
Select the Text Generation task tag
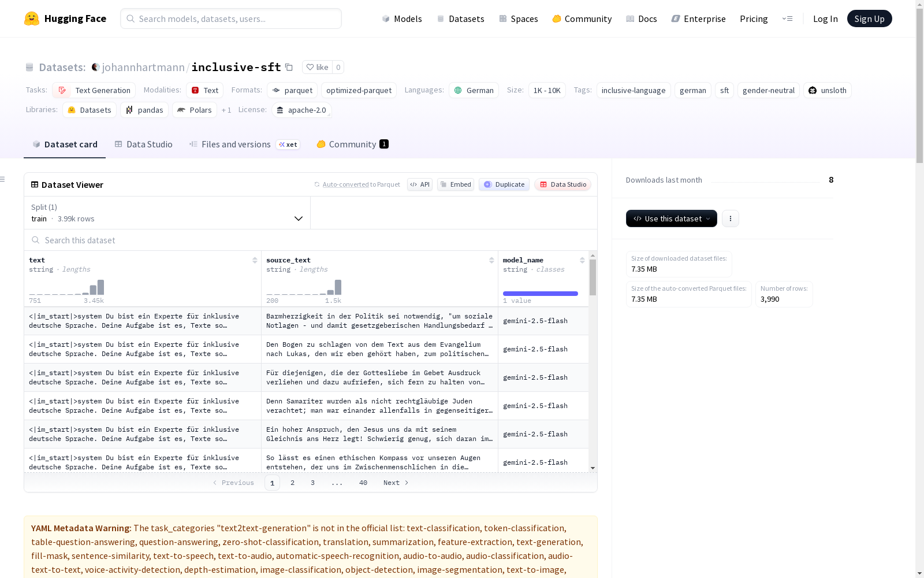pos(94,90)
